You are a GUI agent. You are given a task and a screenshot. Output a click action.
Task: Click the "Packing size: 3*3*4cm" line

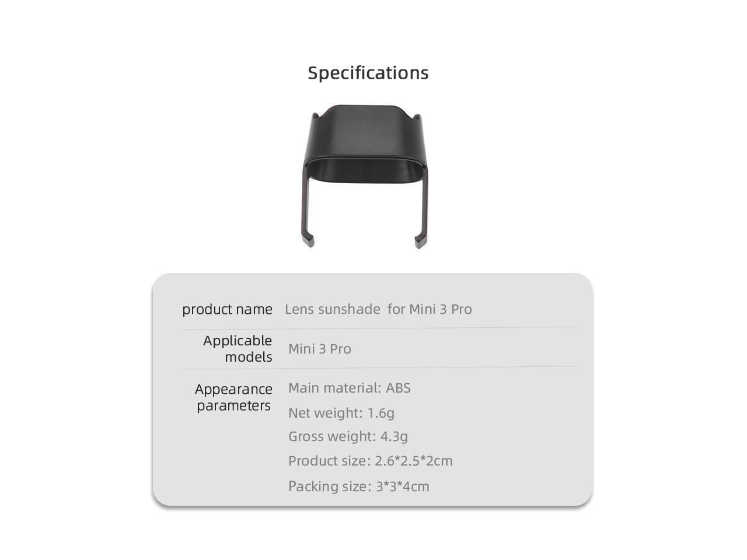coord(358,487)
